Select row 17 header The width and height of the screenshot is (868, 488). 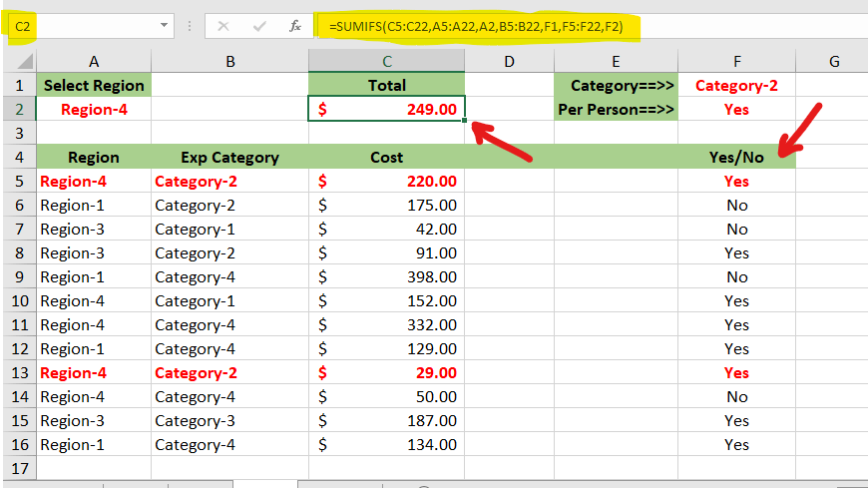tap(20, 469)
